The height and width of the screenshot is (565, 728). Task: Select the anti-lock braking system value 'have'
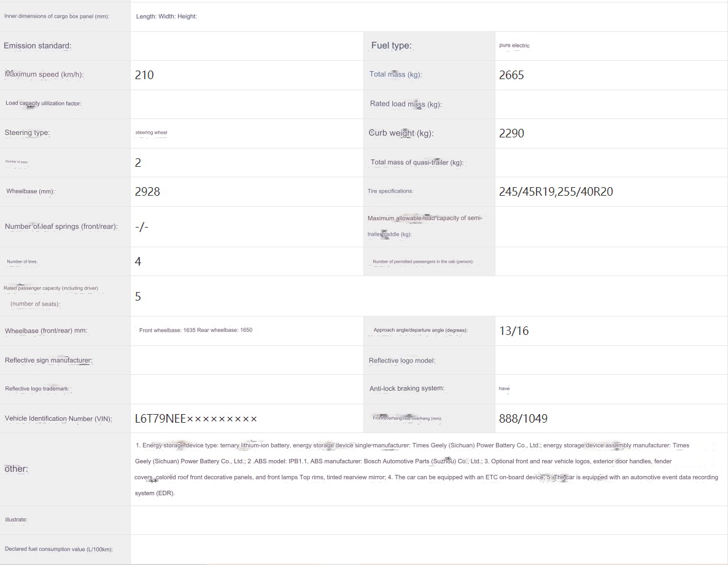click(504, 389)
